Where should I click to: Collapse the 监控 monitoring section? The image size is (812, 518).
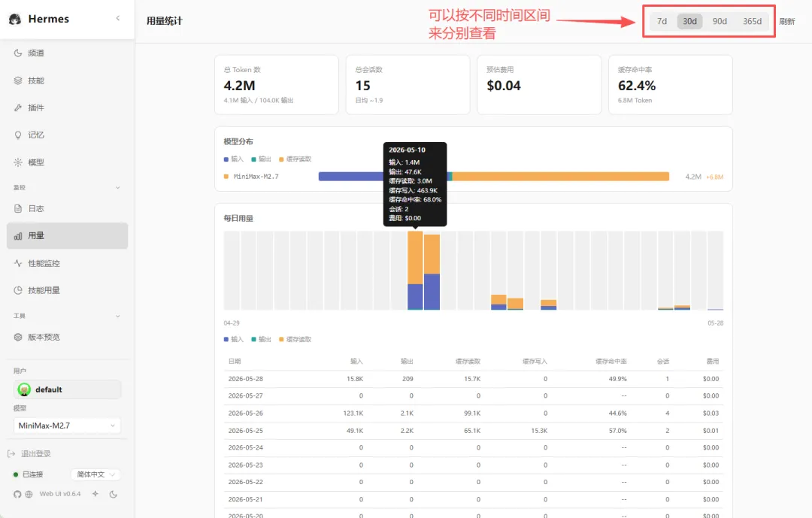(117, 187)
